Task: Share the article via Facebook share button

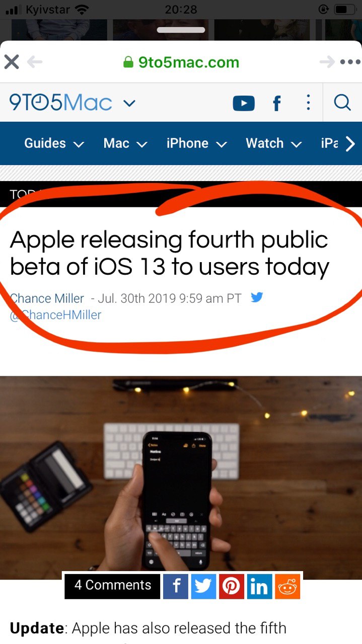Action: 175,586
